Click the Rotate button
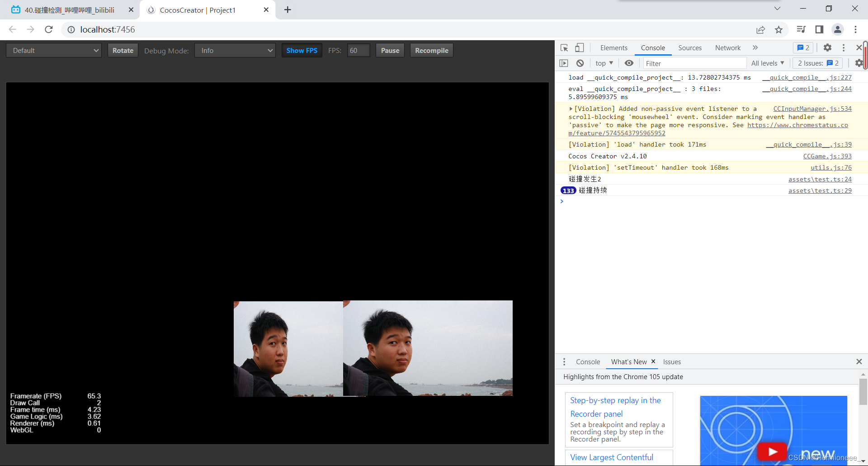This screenshot has height=466, width=868. click(x=123, y=51)
